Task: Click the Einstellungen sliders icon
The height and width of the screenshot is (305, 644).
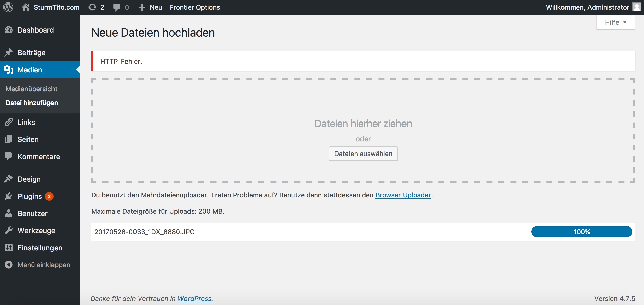Action: (x=9, y=248)
